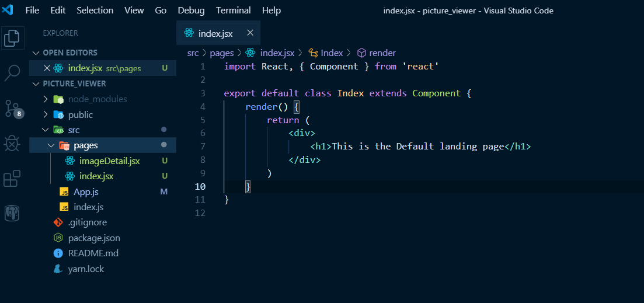
Task: Click JS icon beside index.js
Action: tap(64, 207)
